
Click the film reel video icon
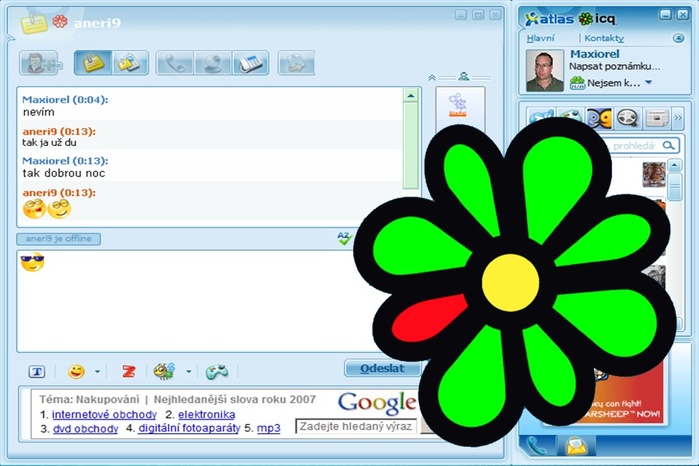pos(628,118)
